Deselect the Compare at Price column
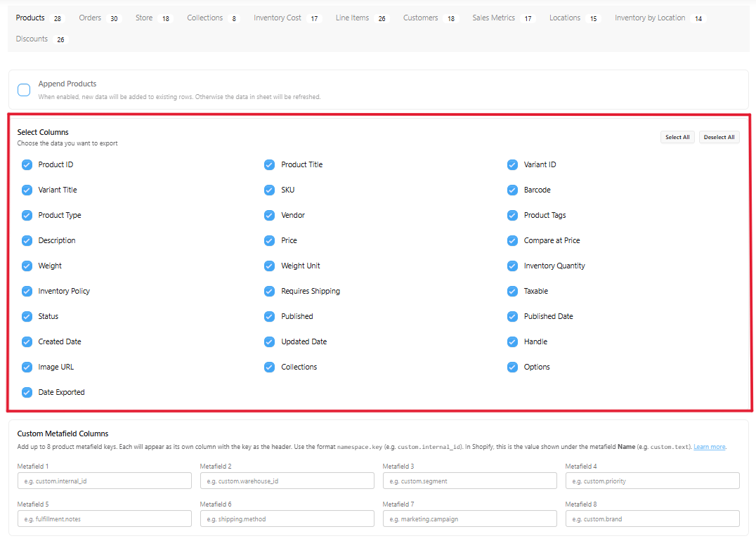This screenshot has width=756, height=541. click(x=512, y=240)
